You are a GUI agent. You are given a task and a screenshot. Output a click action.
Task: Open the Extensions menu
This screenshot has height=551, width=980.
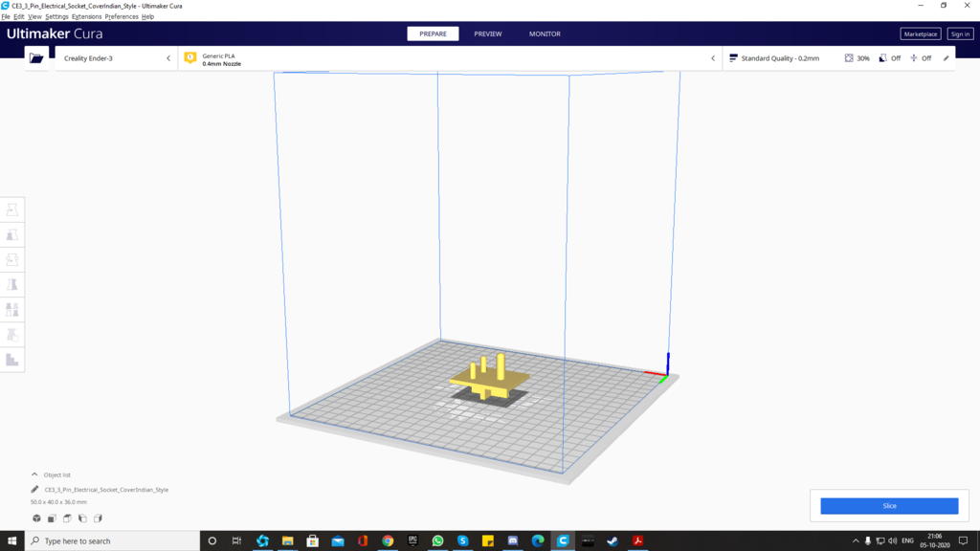pyautogui.click(x=86, y=17)
